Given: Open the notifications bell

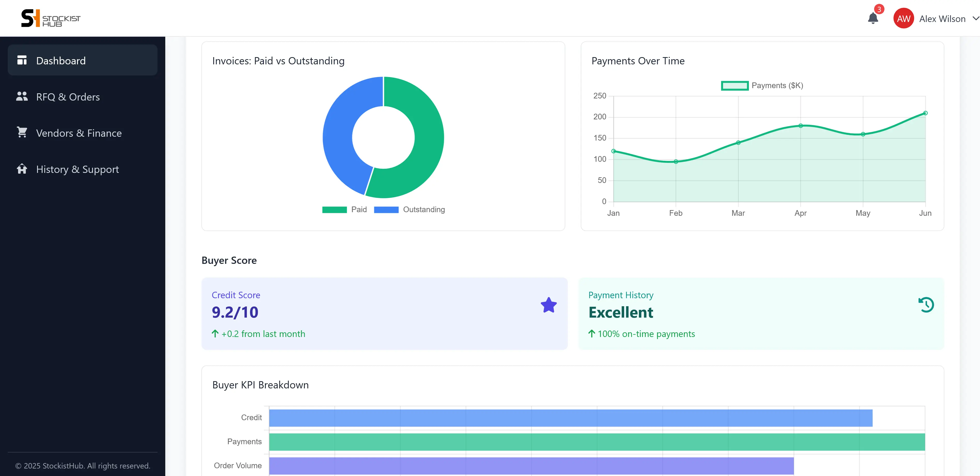Looking at the screenshot, I should click(x=873, y=18).
